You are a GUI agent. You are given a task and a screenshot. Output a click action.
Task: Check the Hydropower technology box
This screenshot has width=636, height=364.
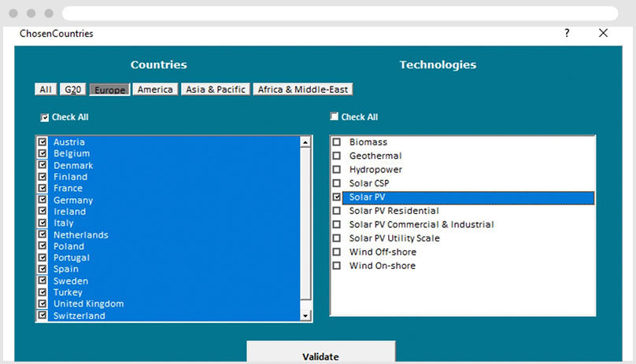tap(337, 170)
